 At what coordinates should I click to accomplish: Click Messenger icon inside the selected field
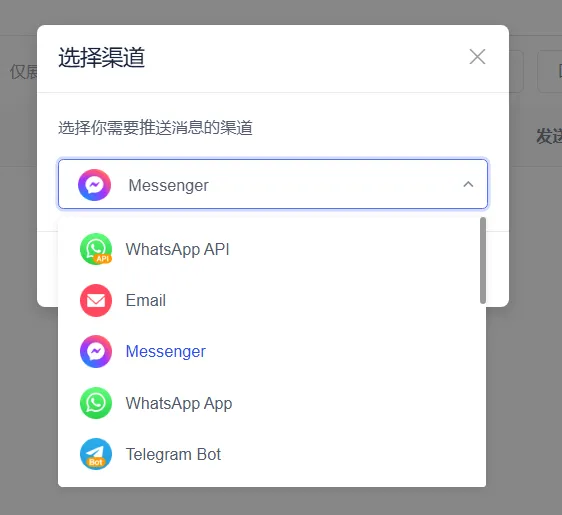click(95, 185)
